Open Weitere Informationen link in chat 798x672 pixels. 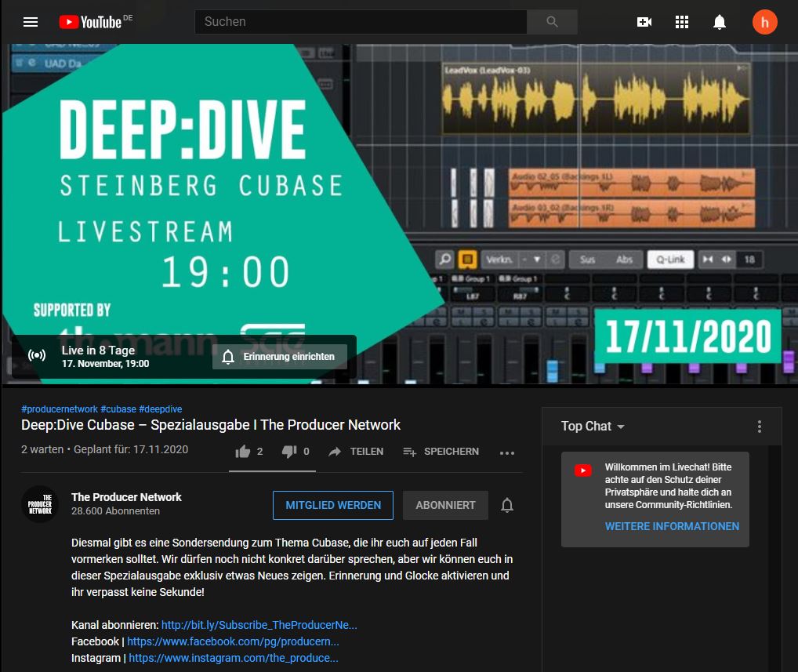coord(672,526)
